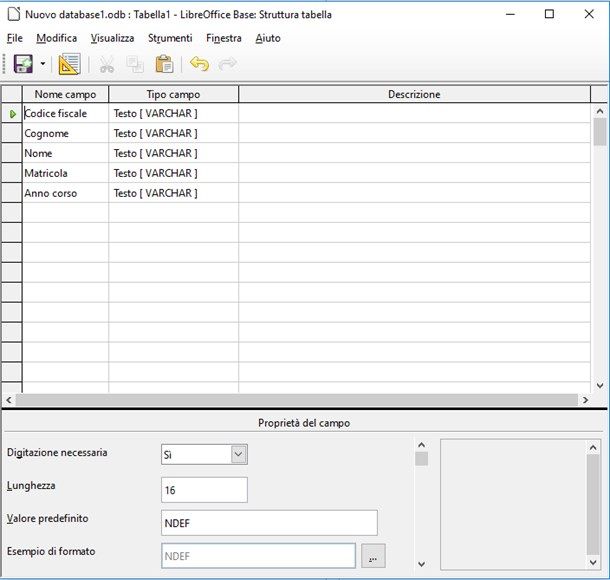Click the table vertical scrollbar thumb
This screenshot has height=580, width=610.
point(600,131)
